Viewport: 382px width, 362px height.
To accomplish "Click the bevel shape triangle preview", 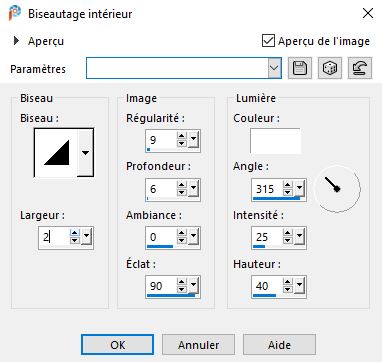I will (56, 153).
